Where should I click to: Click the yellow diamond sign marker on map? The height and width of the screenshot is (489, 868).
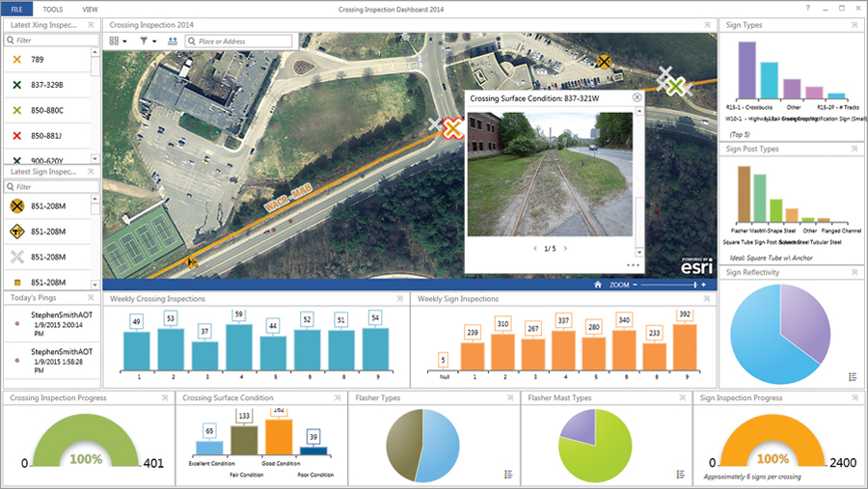click(192, 262)
